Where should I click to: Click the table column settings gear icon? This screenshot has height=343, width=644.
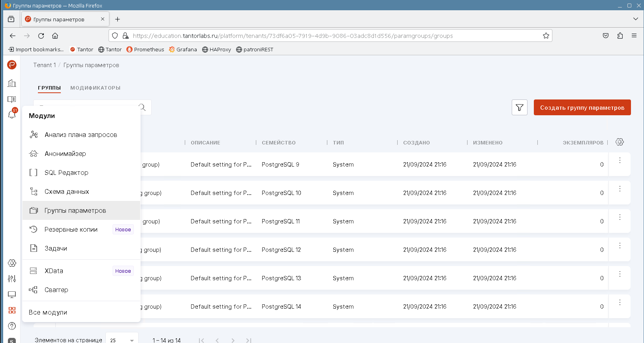coord(620,142)
